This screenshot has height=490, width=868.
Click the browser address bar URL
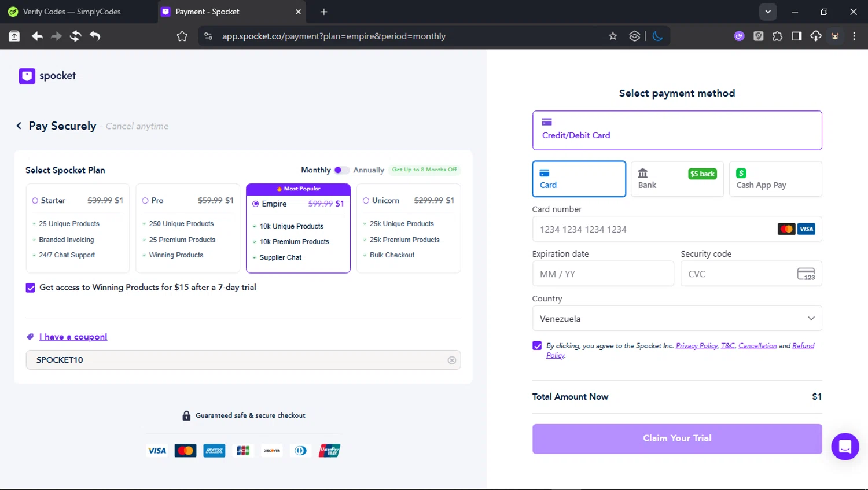click(x=334, y=36)
